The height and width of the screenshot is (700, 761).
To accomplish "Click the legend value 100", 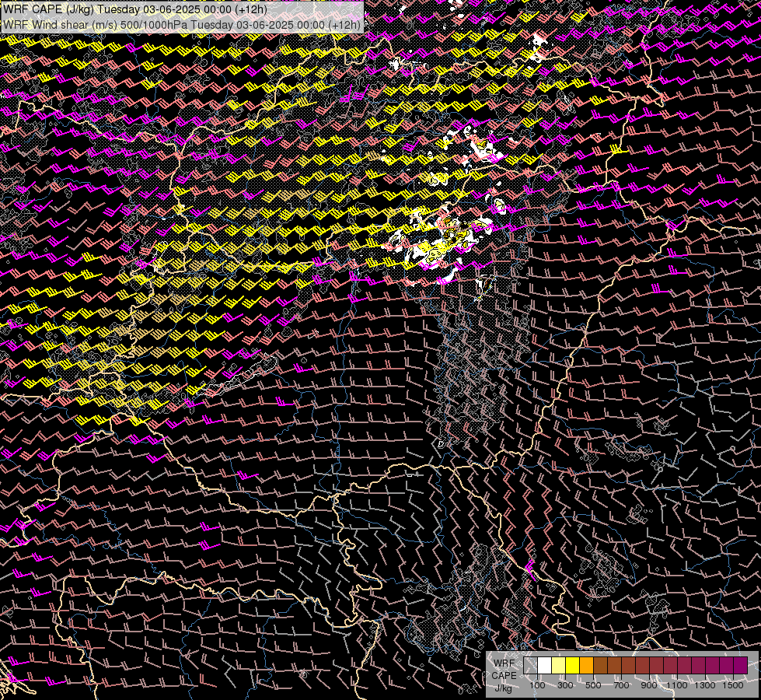I will coord(537,685).
